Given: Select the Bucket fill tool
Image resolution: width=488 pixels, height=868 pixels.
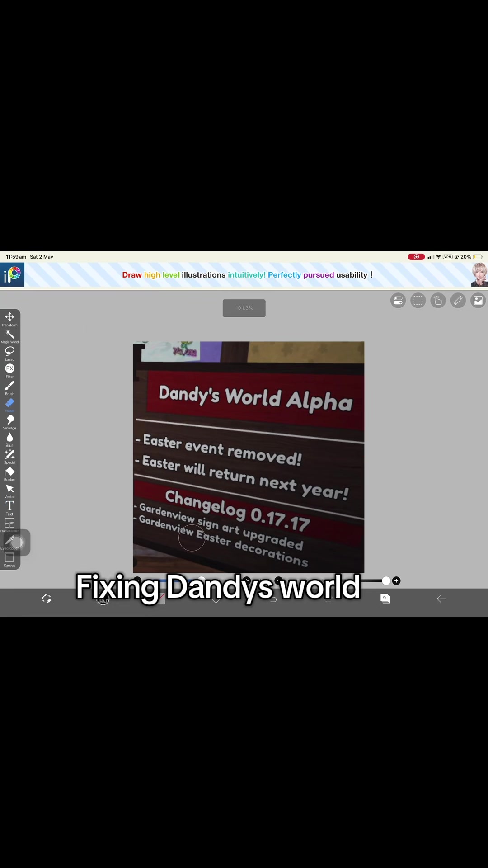Looking at the screenshot, I should tap(9, 473).
